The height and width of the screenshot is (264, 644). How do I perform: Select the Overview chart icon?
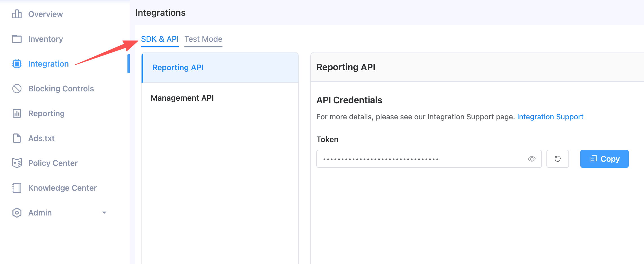(x=17, y=14)
